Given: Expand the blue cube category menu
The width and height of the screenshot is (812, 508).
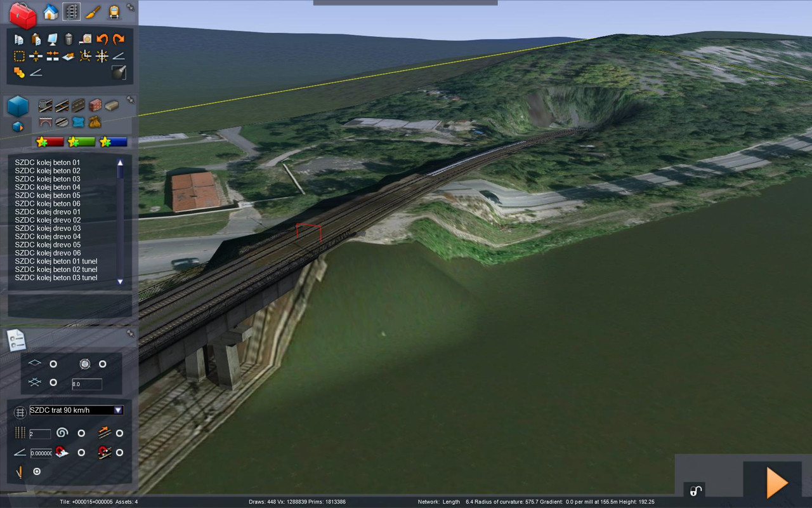Looking at the screenshot, I should [18, 107].
